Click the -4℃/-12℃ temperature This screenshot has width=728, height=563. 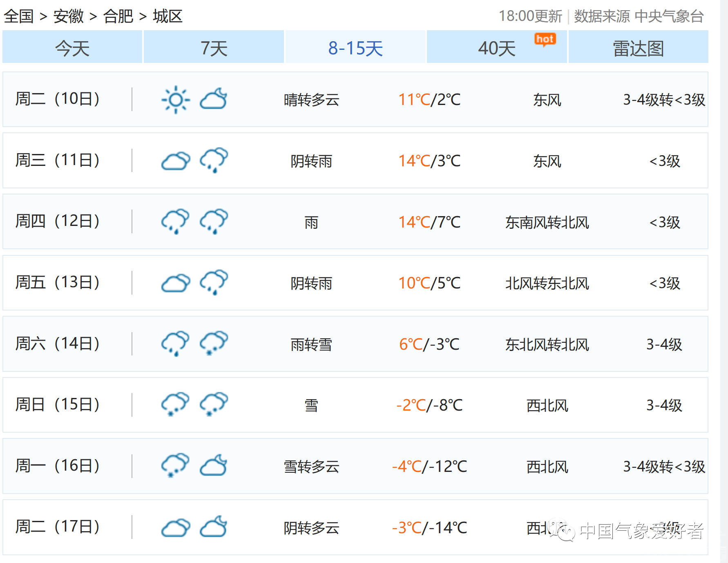tap(429, 467)
